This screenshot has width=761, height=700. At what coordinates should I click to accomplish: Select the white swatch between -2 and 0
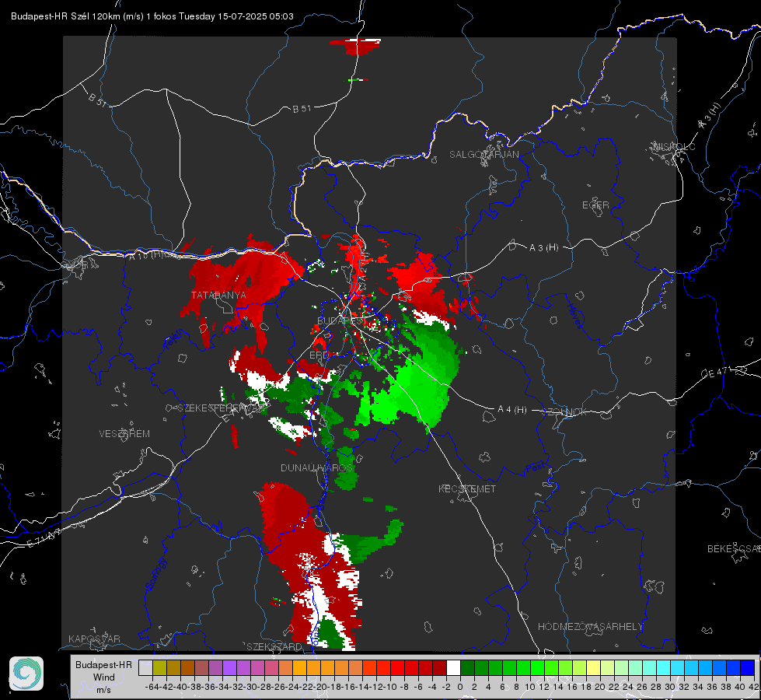(x=453, y=667)
